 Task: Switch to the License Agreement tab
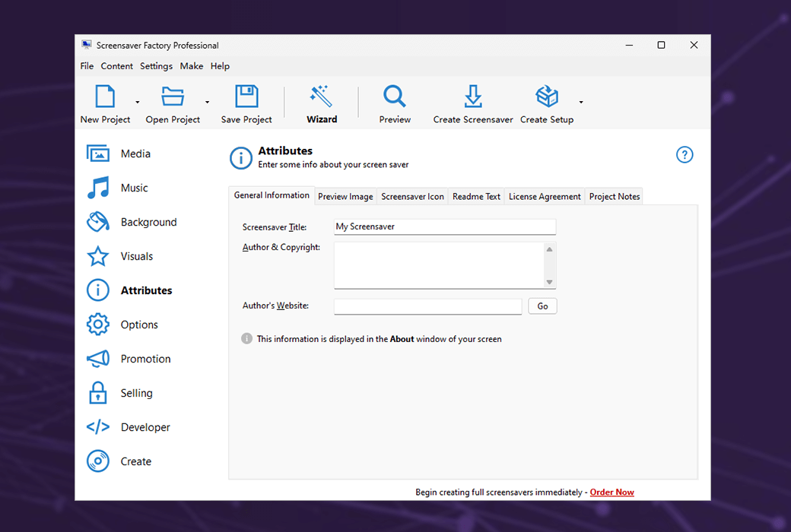click(x=545, y=197)
